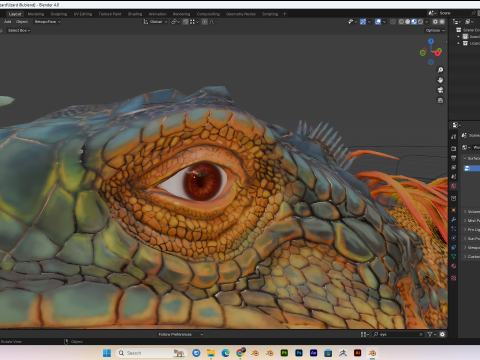Viewport: 480px width, 360px height.
Task: Open the Particles properties tab
Action: (454, 229)
